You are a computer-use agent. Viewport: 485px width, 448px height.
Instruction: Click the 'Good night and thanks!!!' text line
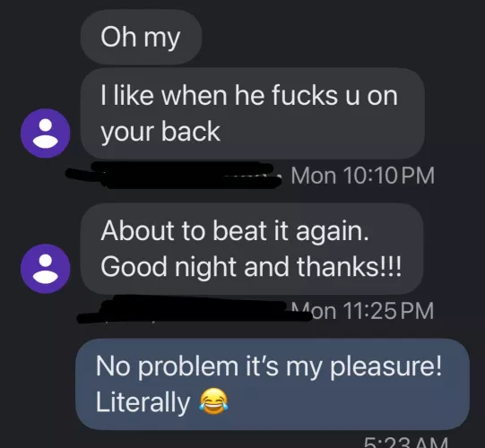coord(251,266)
